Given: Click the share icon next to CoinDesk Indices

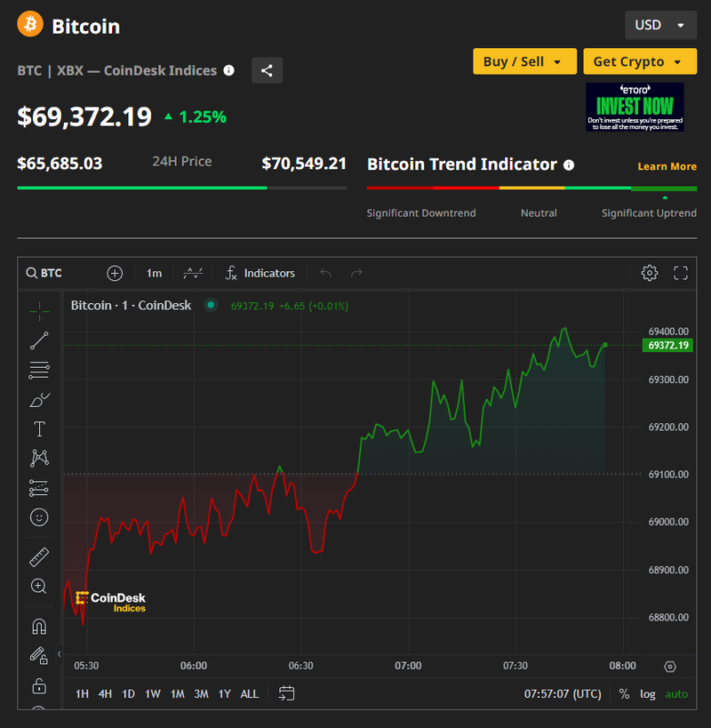Looking at the screenshot, I should (267, 70).
